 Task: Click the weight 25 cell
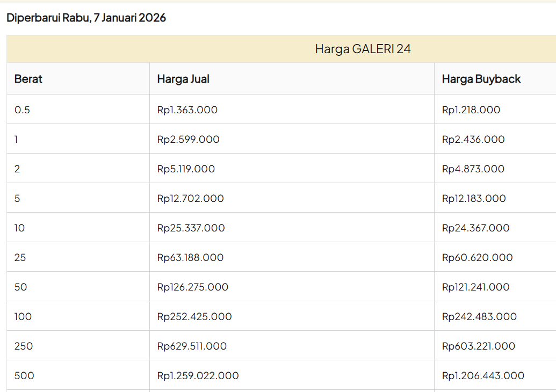point(20,257)
